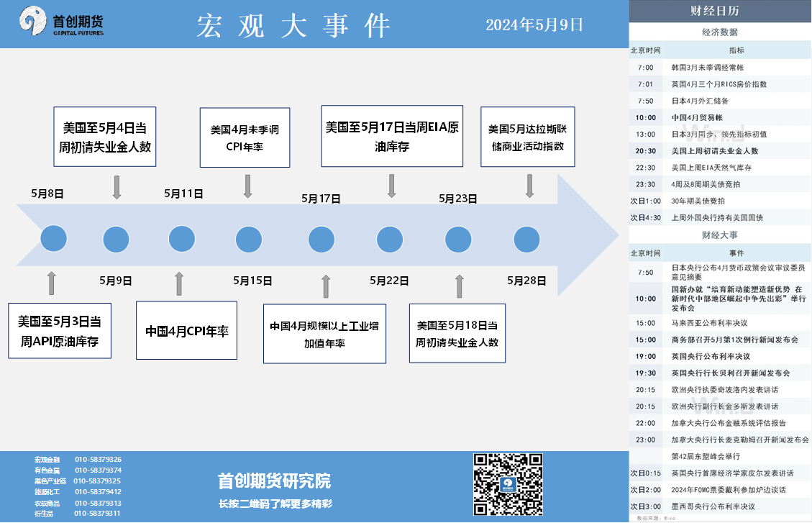Click the 财经日历 panel heading

point(714,11)
